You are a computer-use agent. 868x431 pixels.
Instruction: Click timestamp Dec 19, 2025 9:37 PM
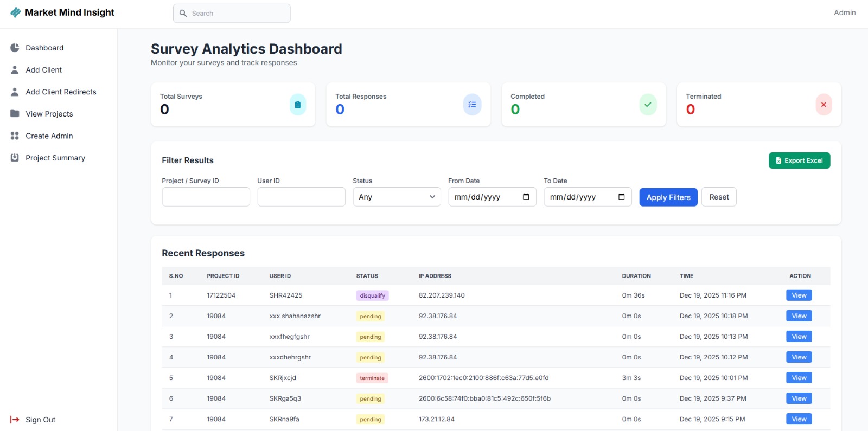pos(713,398)
